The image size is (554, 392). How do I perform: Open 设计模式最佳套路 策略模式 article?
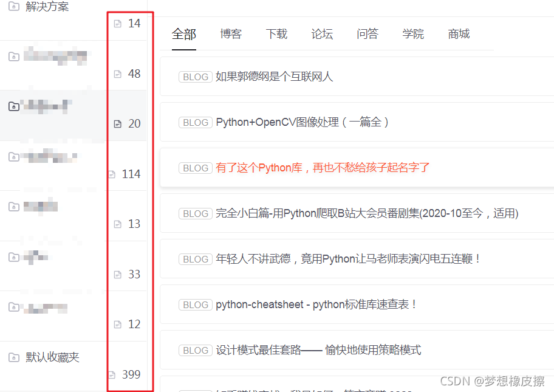(318, 350)
